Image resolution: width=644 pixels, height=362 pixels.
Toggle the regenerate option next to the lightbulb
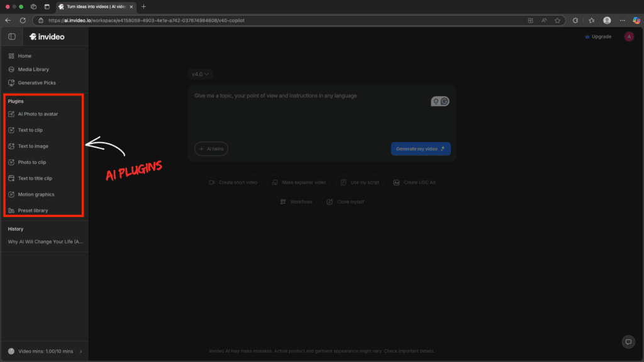[444, 101]
